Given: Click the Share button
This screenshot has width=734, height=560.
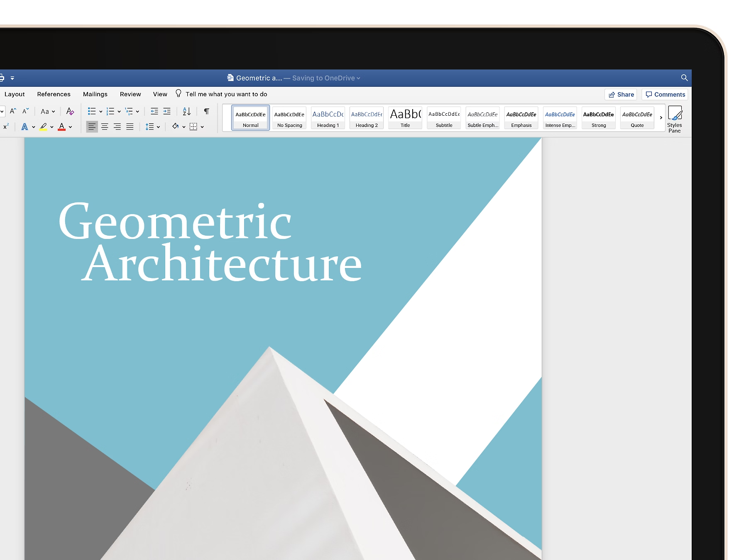Looking at the screenshot, I should click(x=621, y=95).
